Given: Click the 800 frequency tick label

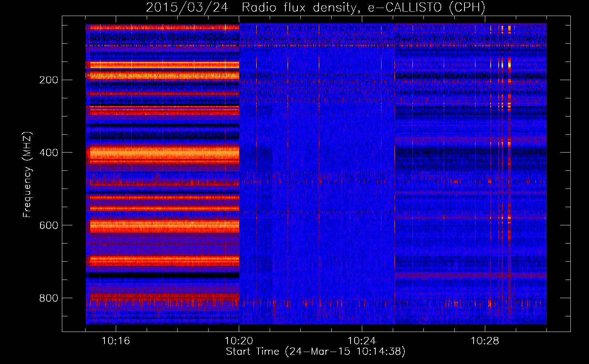Looking at the screenshot, I should 49,298.
